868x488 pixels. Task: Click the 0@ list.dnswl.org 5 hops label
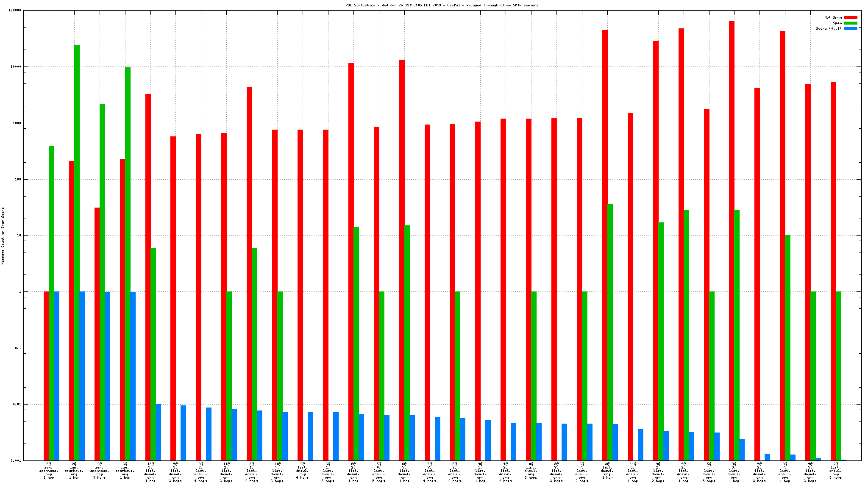click(x=531, y=471)
